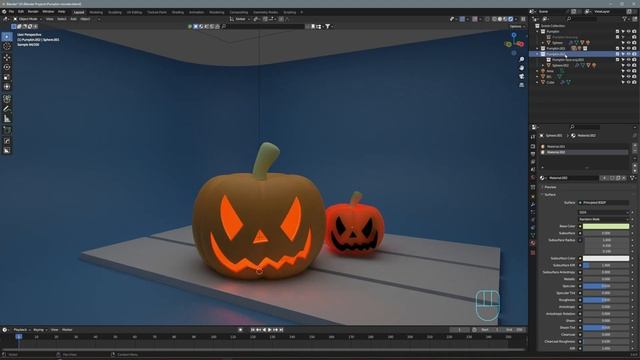Image resolution: width=640 pixels, height=360 pixels.
Task: Toggle camera view with the camera gizmo
Action: coord(522,76)
